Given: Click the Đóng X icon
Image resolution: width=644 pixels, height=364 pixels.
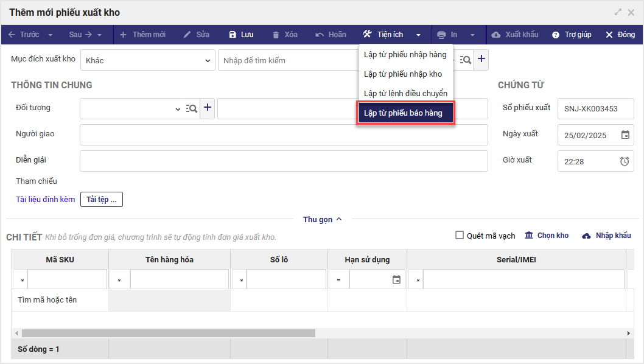Looking at the screenshot, I should pos(609,35).
